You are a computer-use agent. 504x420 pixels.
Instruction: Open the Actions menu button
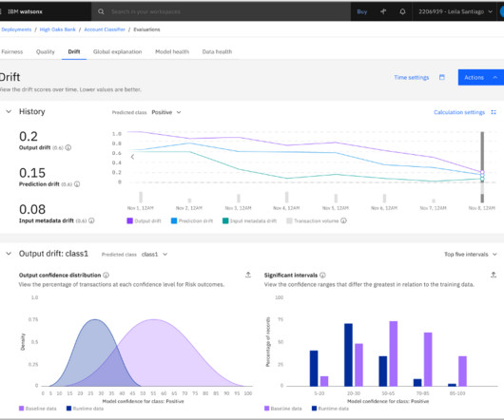pos(481,77)
